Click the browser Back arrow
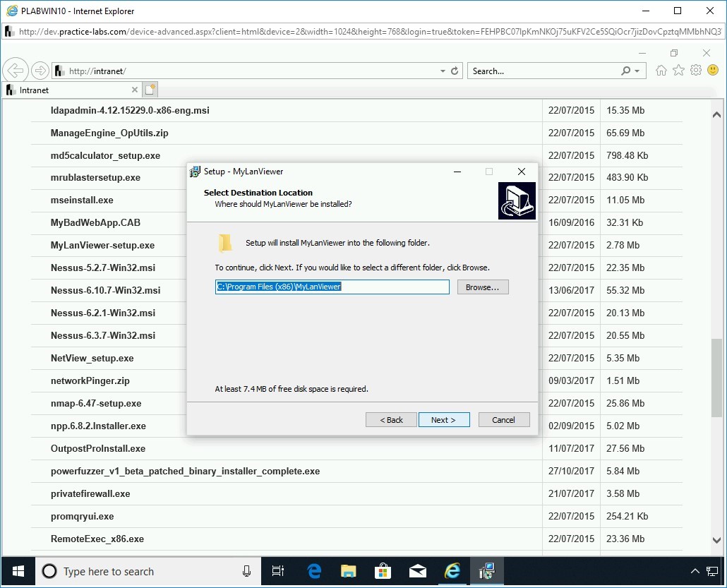 pyautogui.click(x=15, y=71)
